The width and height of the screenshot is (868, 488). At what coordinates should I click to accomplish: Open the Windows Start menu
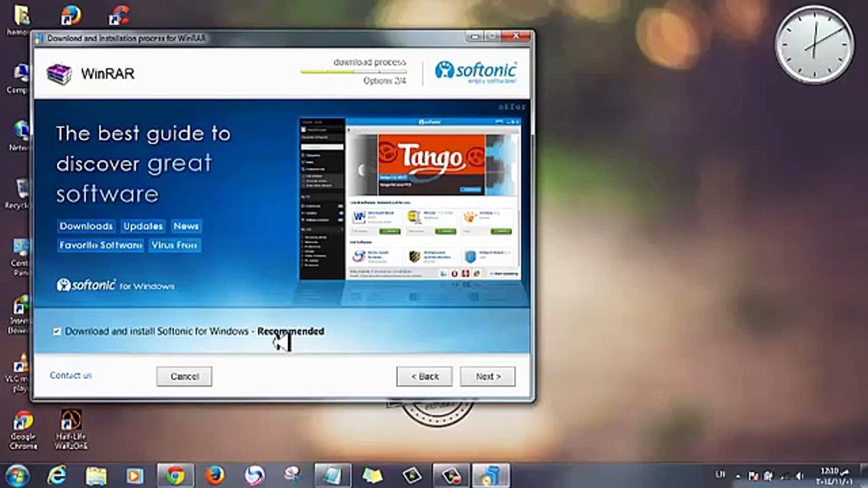tap(17, 476)
